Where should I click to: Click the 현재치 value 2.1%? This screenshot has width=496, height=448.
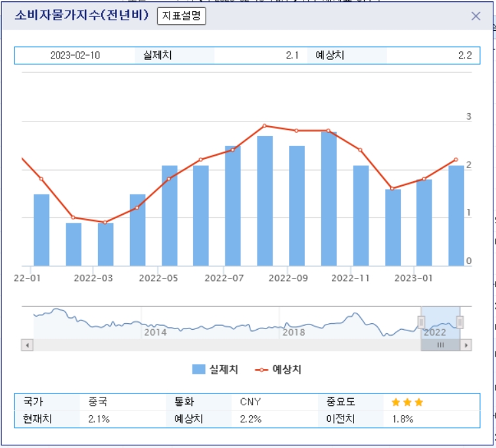click(99, 419)
